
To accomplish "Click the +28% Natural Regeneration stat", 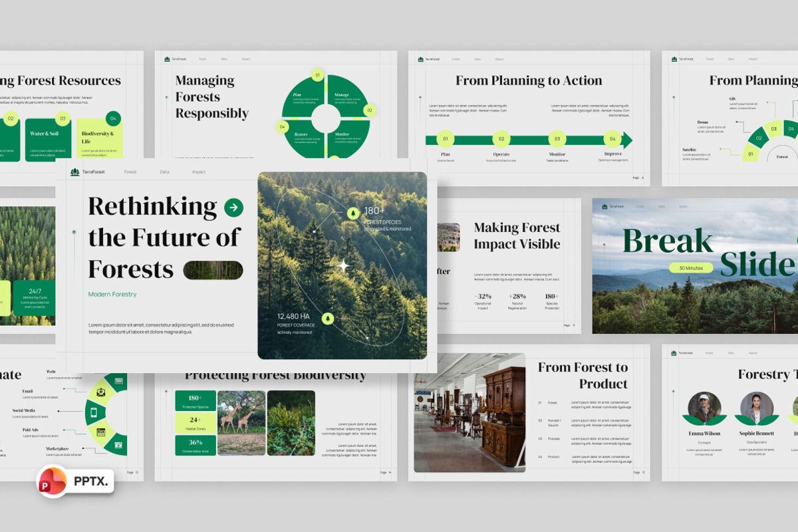I will (517, 301).
